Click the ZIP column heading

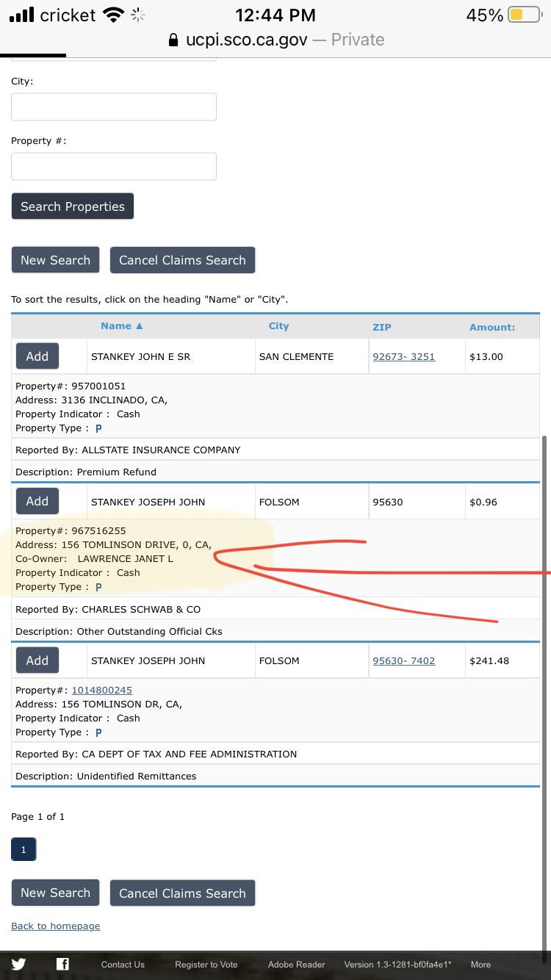point(382,327)
